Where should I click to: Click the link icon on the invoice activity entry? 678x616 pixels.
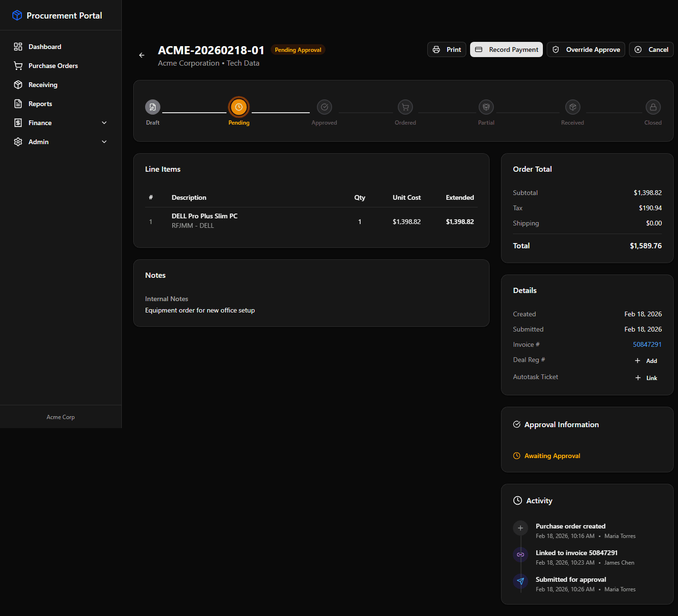pyautogui.click(x=520, y=555)
